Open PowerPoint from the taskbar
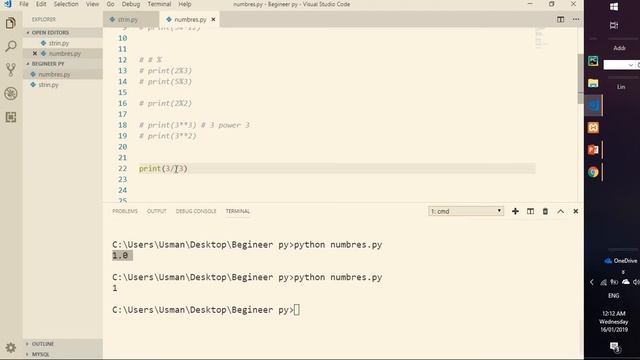The height and width of the screenshot is (360, 640). point(593,150)
